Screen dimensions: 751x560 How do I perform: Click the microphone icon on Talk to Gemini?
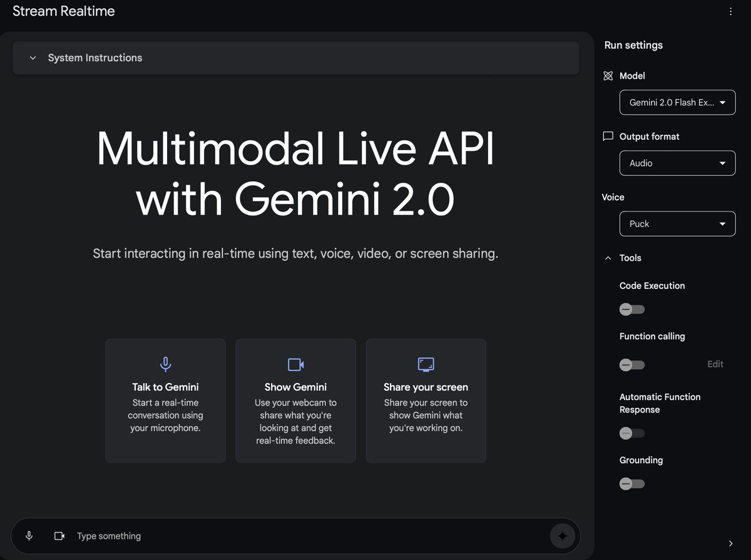tap(165, 364)
